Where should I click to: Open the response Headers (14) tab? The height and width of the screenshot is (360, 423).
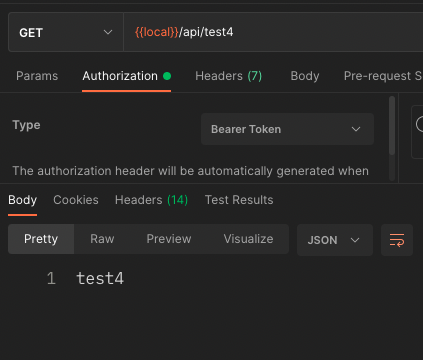tap(151, 200)
